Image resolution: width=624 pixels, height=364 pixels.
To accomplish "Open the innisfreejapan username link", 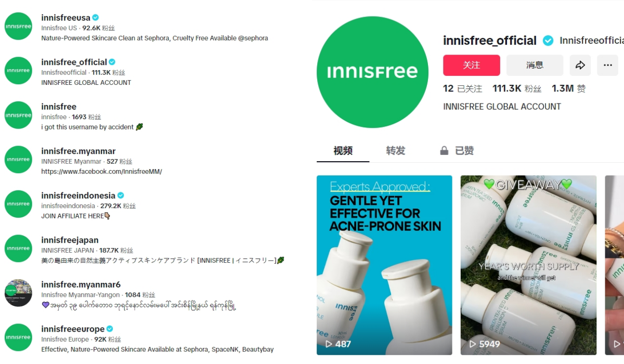I will point(70,240).
